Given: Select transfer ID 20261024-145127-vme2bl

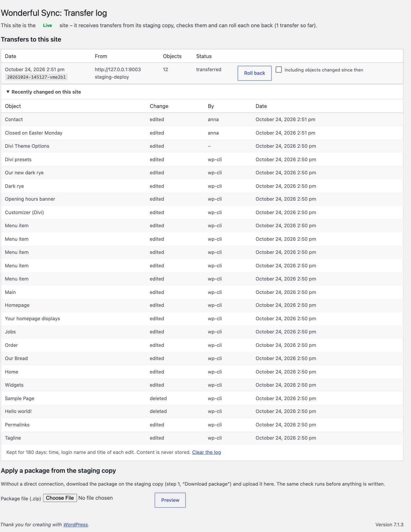Looking at the screenshot, I should 36,77.
